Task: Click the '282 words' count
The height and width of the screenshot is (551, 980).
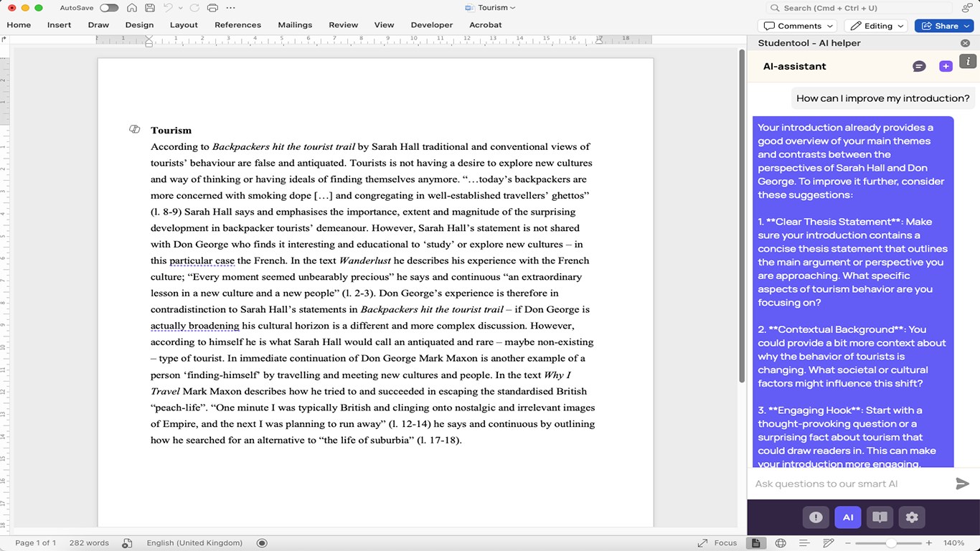Action: [89, 543]
